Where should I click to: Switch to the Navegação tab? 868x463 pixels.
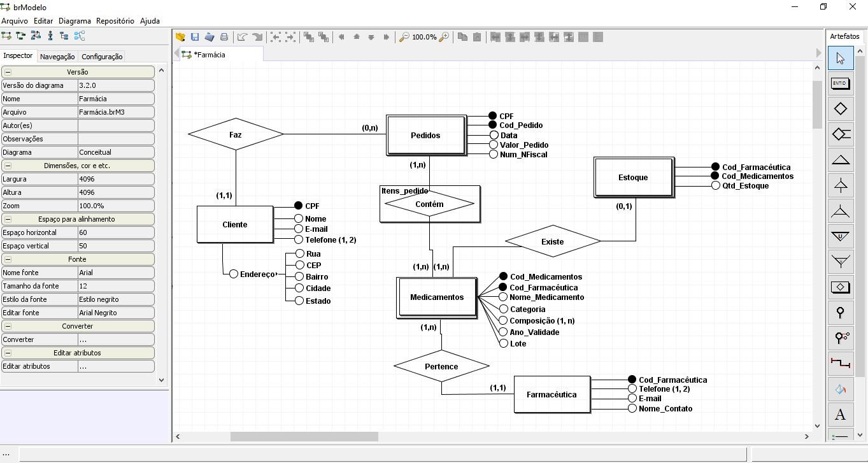57,57
